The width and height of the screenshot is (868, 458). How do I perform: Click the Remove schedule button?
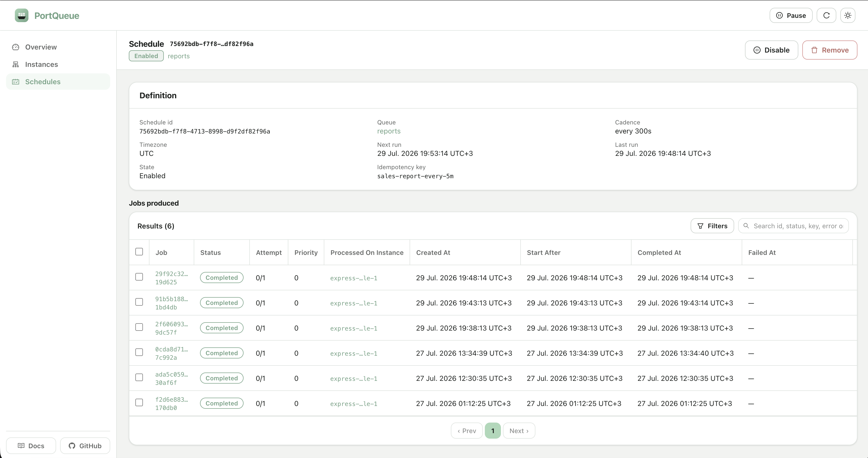(830, 50)
